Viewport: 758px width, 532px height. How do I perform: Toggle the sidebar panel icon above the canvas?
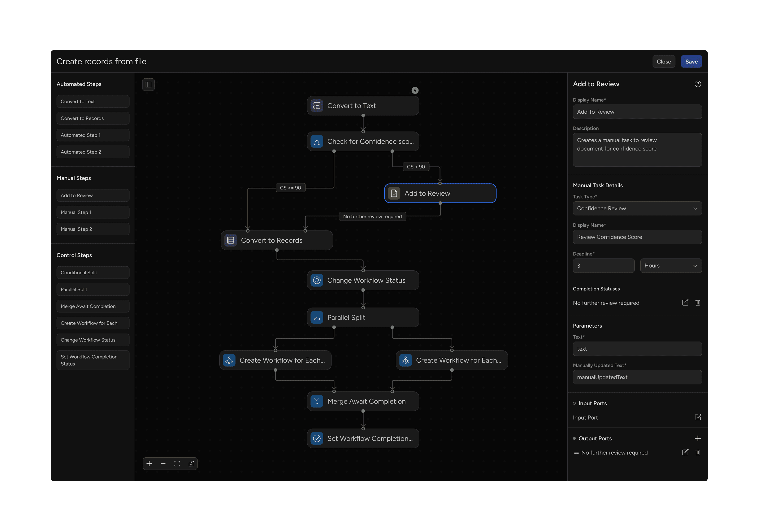tap(148, 84)
